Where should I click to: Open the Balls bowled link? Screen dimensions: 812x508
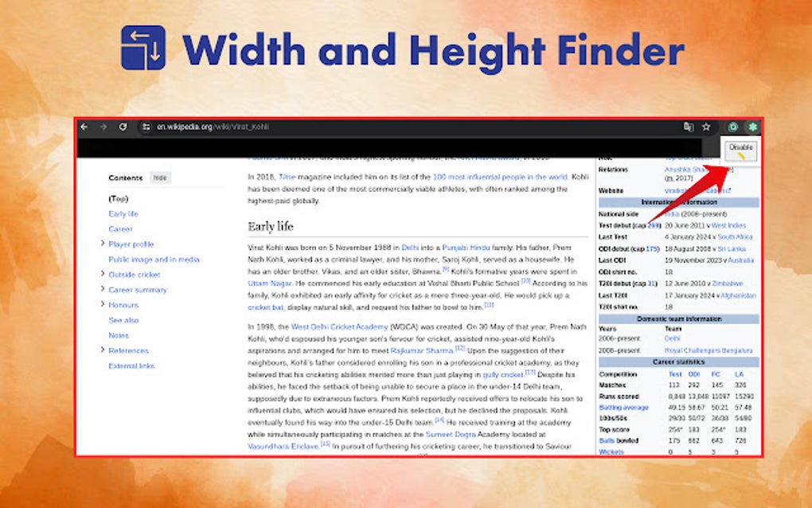click(x=607, y=440)
